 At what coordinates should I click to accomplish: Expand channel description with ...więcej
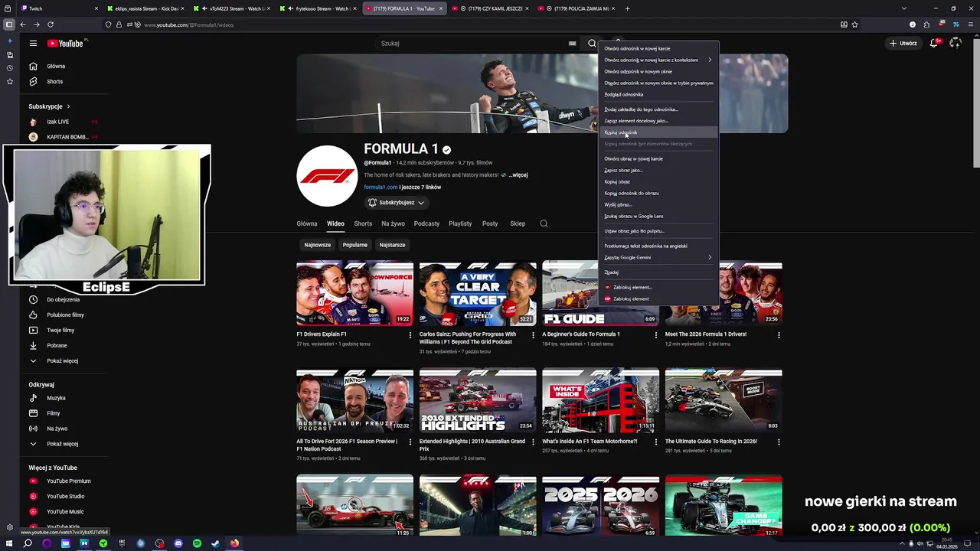tap(518, 175)
